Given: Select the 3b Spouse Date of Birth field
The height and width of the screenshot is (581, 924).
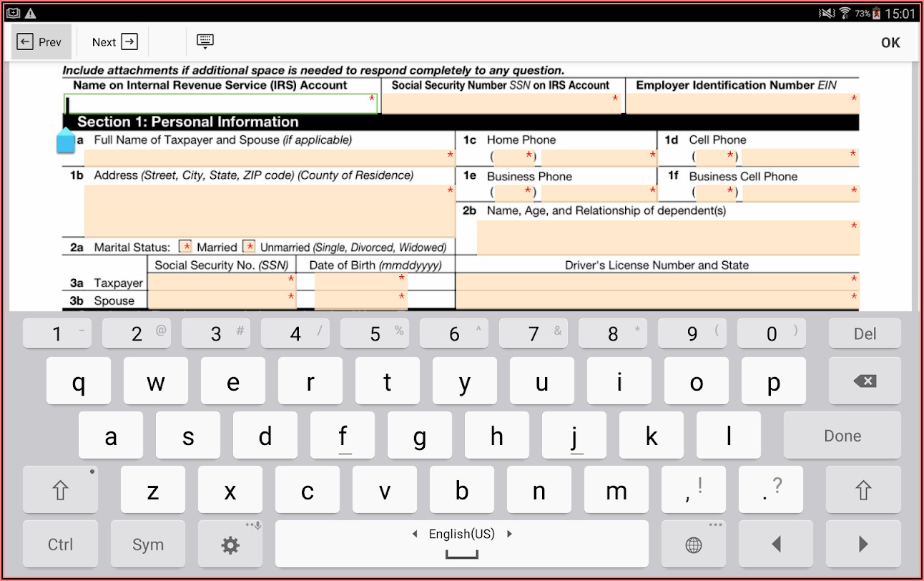Looking at the screenshot, I should tap(360, 300).
